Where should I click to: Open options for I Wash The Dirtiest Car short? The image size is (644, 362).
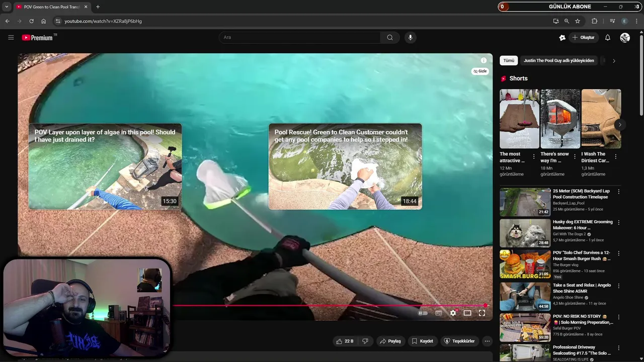click(616, 157)
